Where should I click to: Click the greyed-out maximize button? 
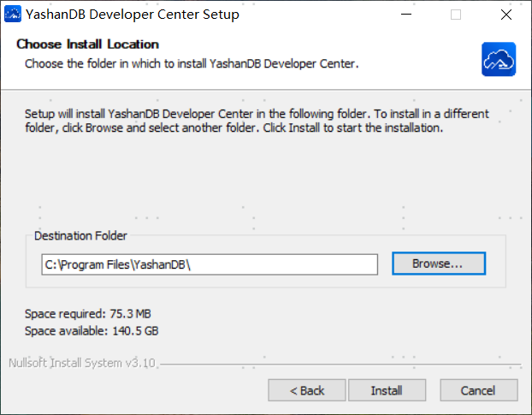coord(456,15)
